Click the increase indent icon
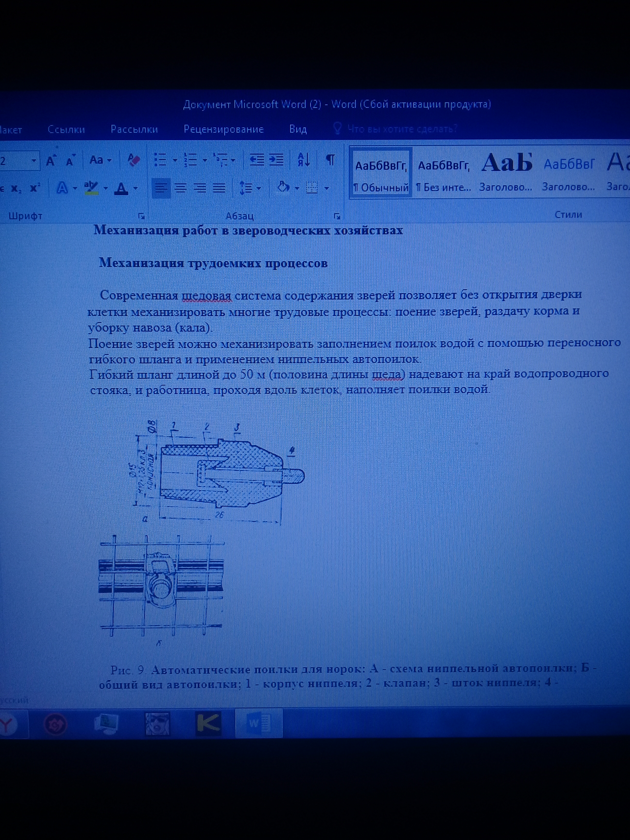630x840 pixels. click(x=276, y=160)
